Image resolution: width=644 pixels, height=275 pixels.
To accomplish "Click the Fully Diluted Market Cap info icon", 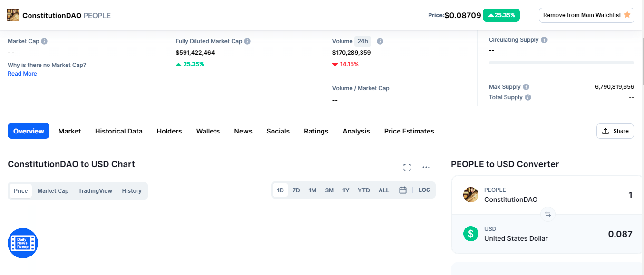I will (247, 41).
